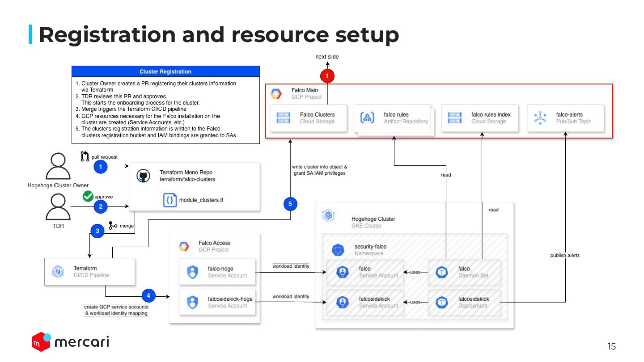This screenshot has height=362, width=644.
Task: Click 'Falco Main' project title
Action: 305,90
